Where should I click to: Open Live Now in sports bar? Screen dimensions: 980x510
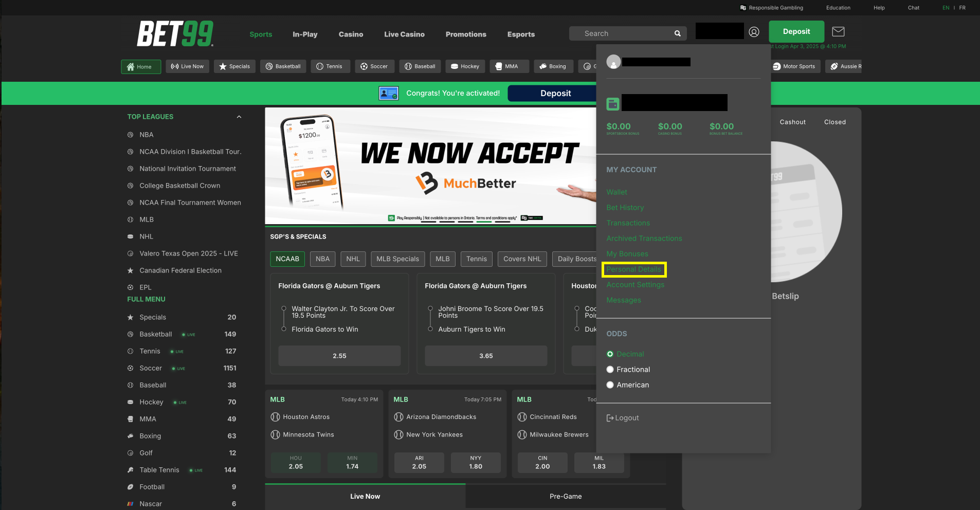187,66
